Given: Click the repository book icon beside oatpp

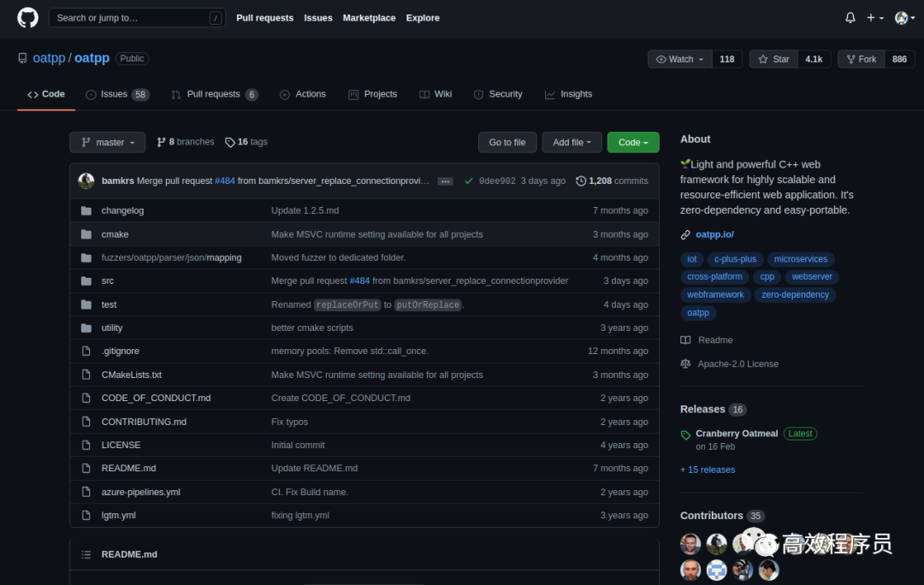Looking at the screenshot, I should 22,58.
